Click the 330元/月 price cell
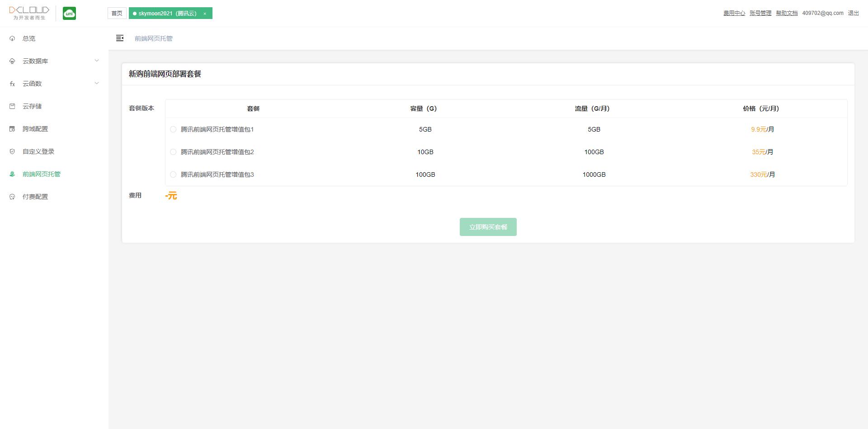The width and height of the screenshot is (868, 429). click(763, 174)
